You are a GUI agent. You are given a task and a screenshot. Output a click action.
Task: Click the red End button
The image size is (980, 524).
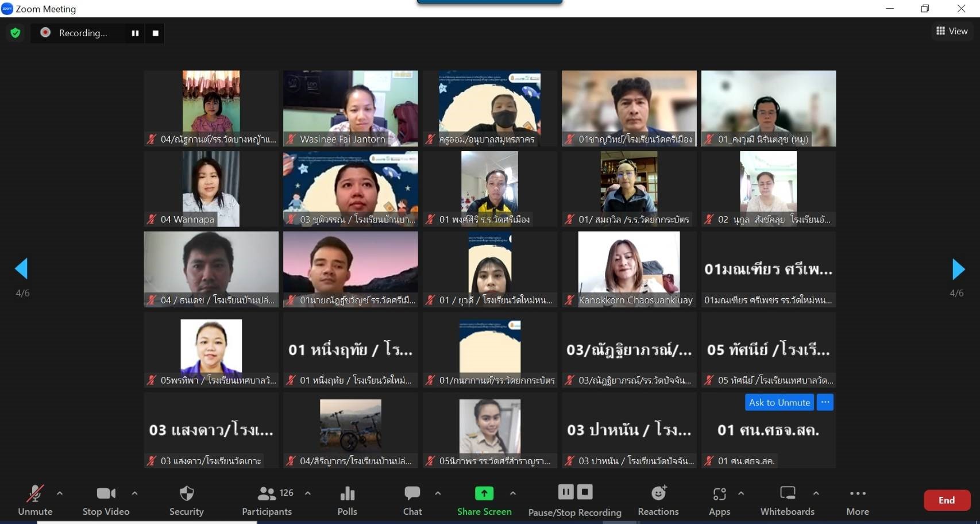click(946, 500)
